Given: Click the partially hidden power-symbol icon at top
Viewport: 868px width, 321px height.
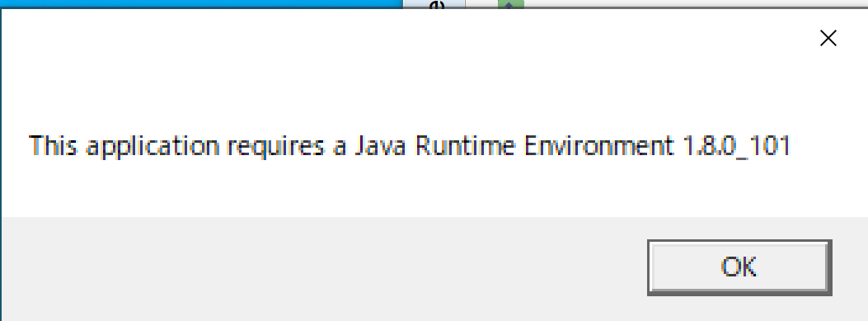Looking at the screenshot, I should click(x=436, y=4).
